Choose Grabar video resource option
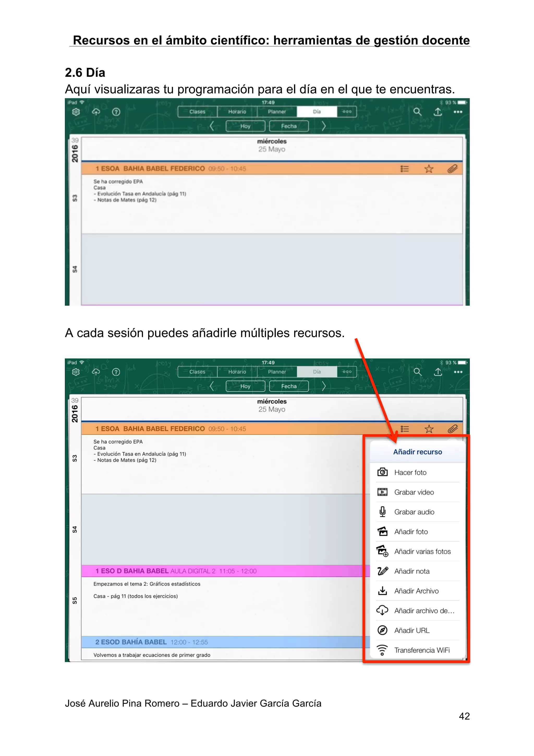 418,492
